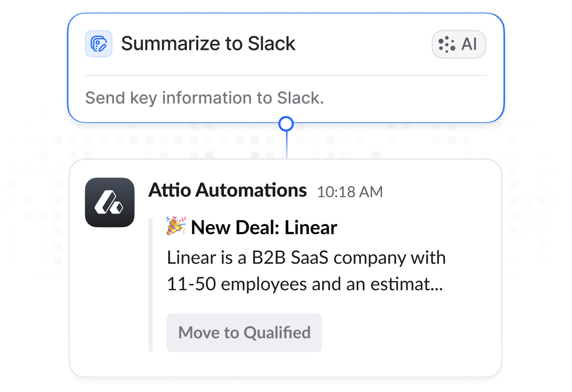Viewport: 572px width, 392px height.
Task: Open the Attio Automations sender name
Action: [227, 190]
